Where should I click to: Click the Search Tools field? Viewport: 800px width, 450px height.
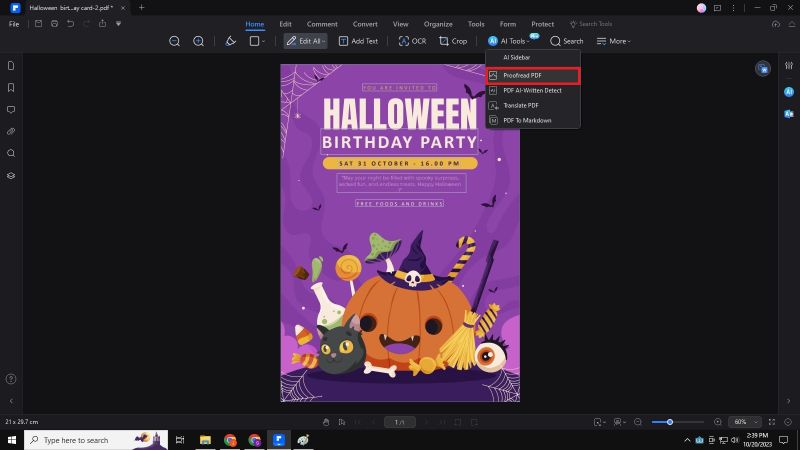click(x=591, y=24)
